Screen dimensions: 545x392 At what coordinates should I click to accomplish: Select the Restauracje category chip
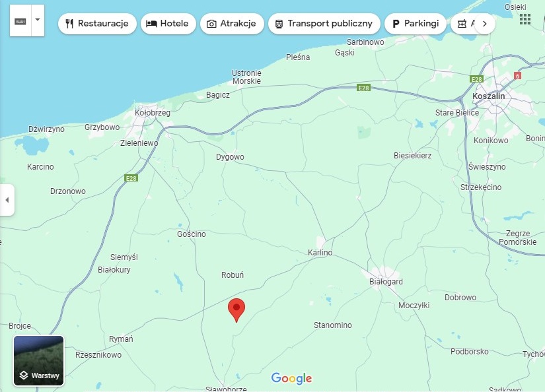[x=97, y=24]
